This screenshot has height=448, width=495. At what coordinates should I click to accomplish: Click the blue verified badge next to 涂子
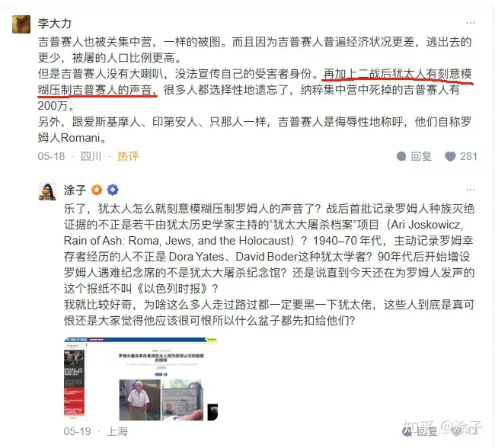click(x=113, y=190)
